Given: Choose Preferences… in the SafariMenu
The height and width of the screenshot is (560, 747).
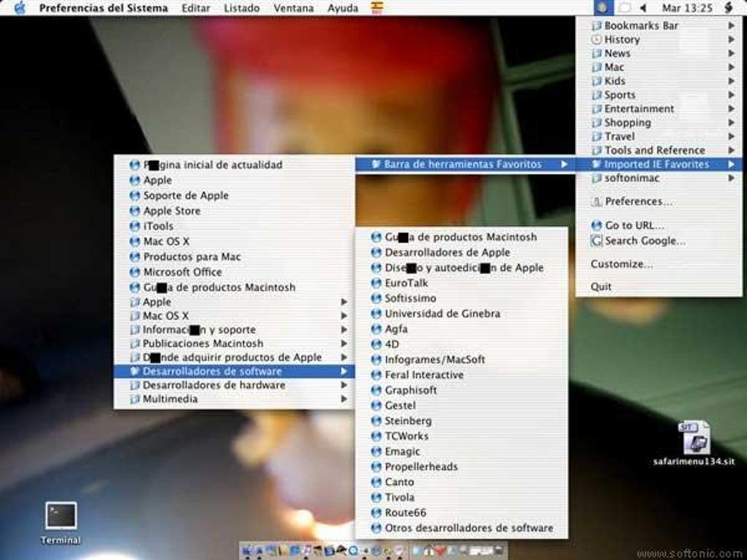Looking at the screenshot, I should [659, 201].
